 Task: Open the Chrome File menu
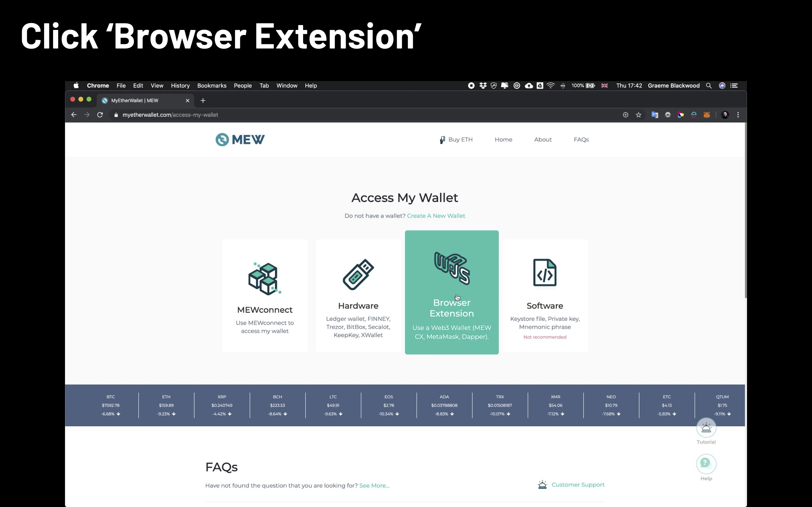pyautogui.click(x=121, y=85)
